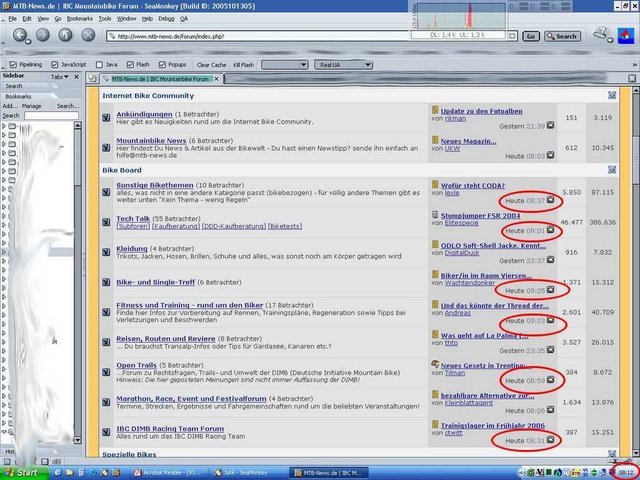Click the Print icon in toolbar

click(x=601, y=33)
